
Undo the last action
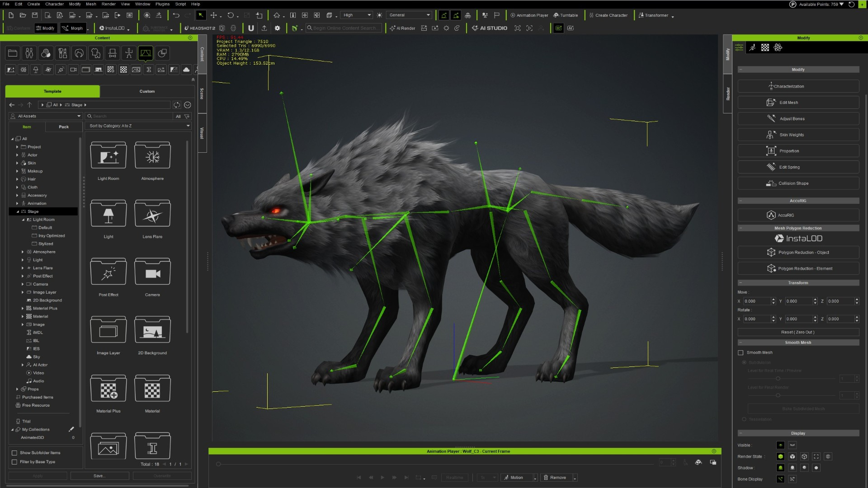pyautogui.click(x=176, y=15)
